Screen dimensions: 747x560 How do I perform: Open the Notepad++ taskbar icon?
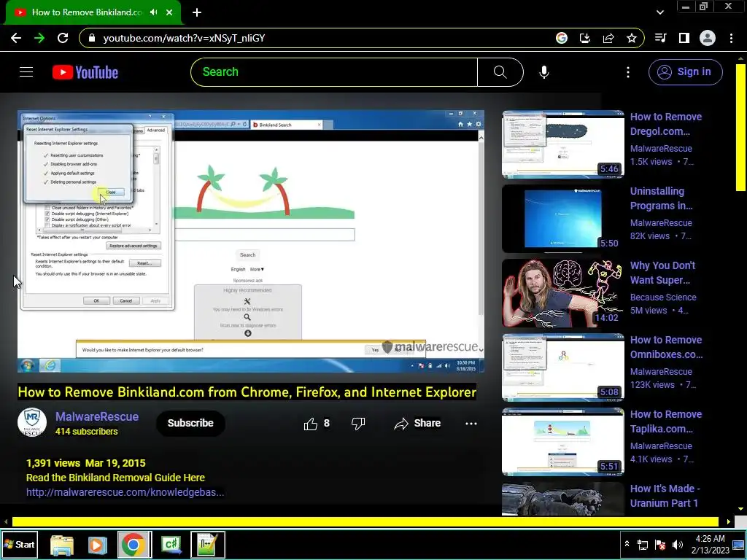208,544
